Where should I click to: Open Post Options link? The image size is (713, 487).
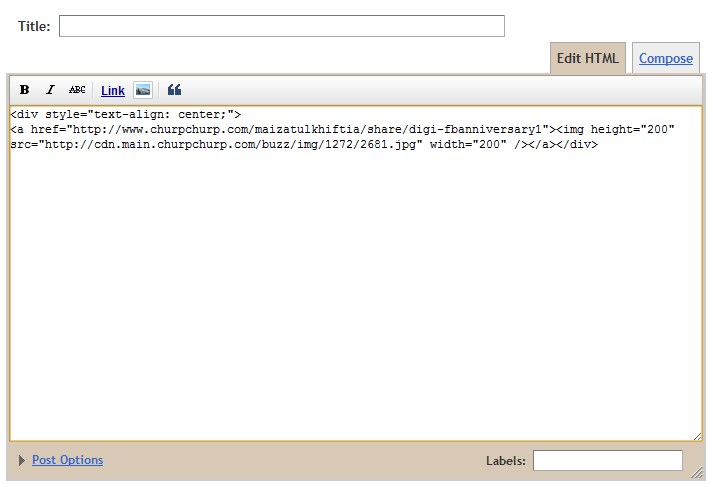tap(67, 460)
